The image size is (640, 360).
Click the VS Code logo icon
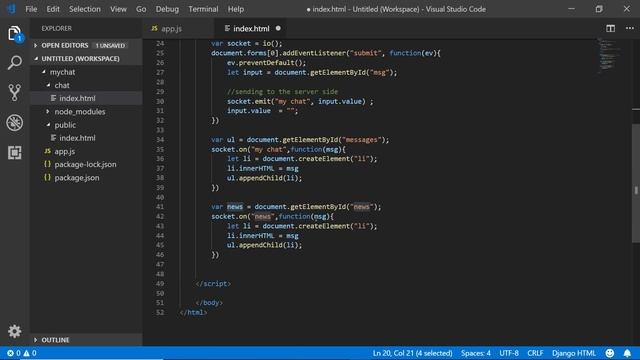pyautogui.click(x=11, y=9)
